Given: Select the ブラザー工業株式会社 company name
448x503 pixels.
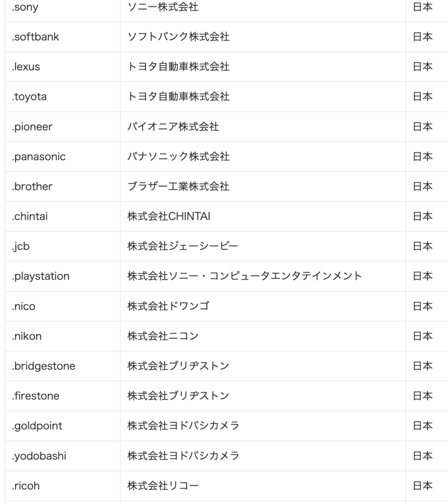Looking at the screenshot, I should tap(178, 187).
